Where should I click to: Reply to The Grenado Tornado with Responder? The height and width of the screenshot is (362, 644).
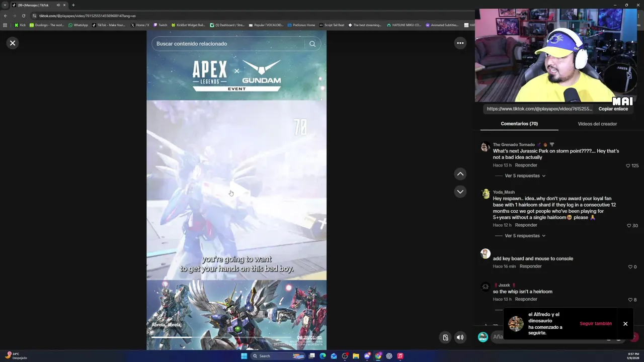click(x=526, y=165)
